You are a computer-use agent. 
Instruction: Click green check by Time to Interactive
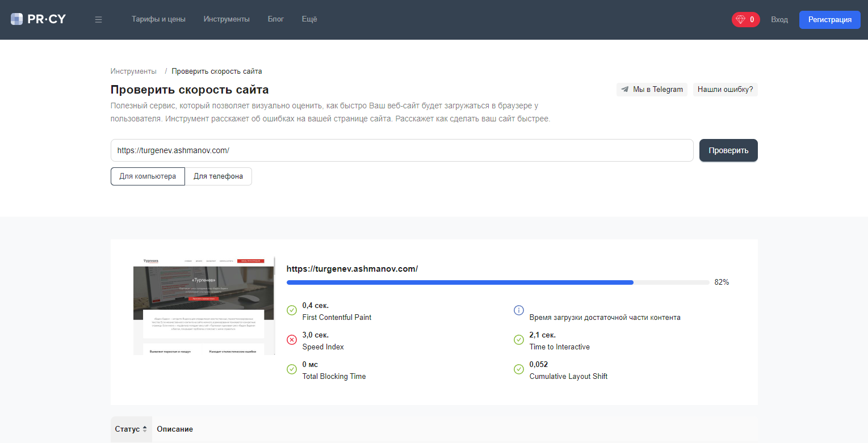518,340
